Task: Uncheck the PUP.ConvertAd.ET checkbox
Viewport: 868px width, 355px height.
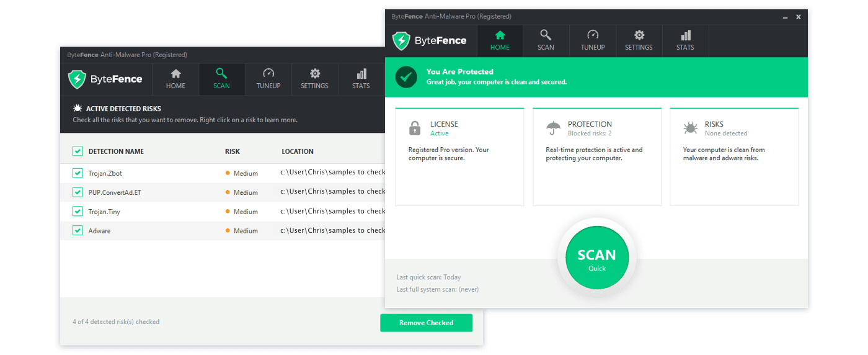Action: pos(77,192)
